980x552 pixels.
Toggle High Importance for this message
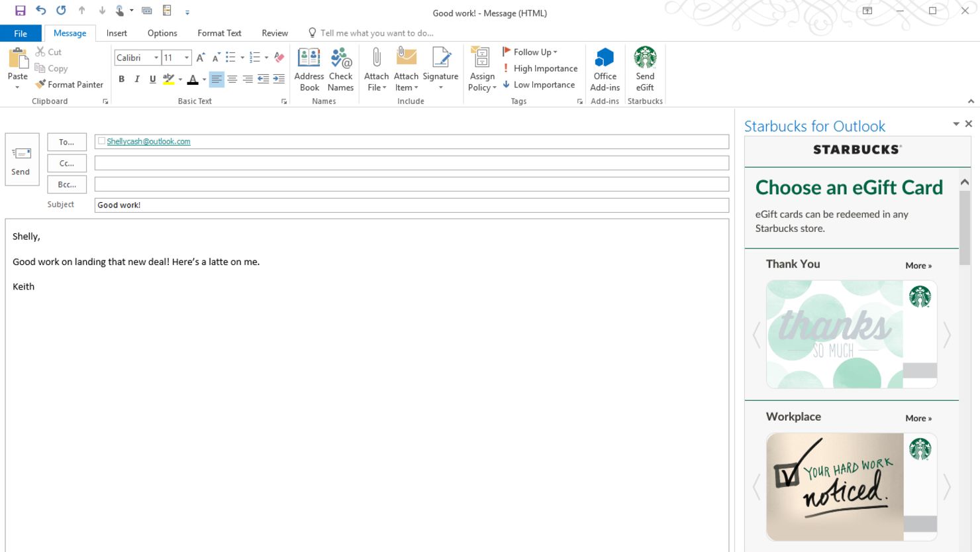click(540, 68)
